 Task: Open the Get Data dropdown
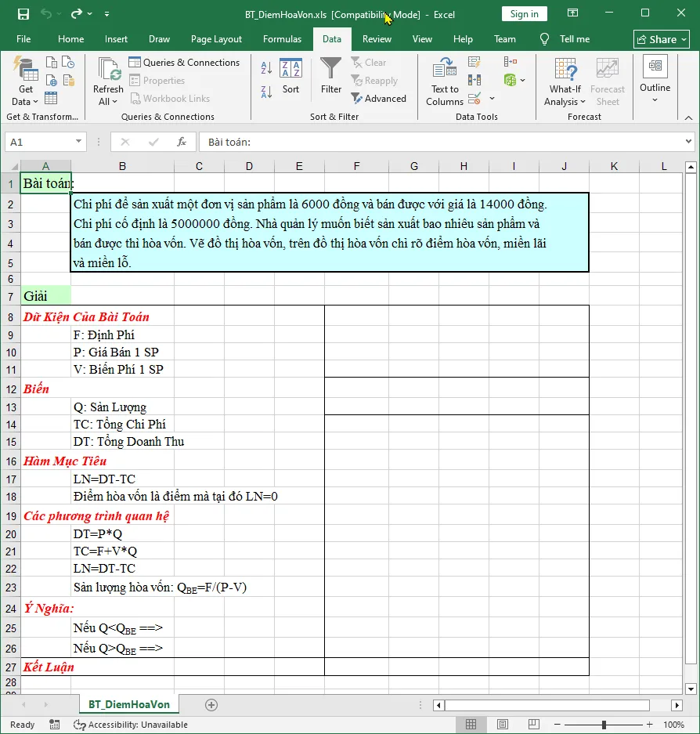pos(25,81)
